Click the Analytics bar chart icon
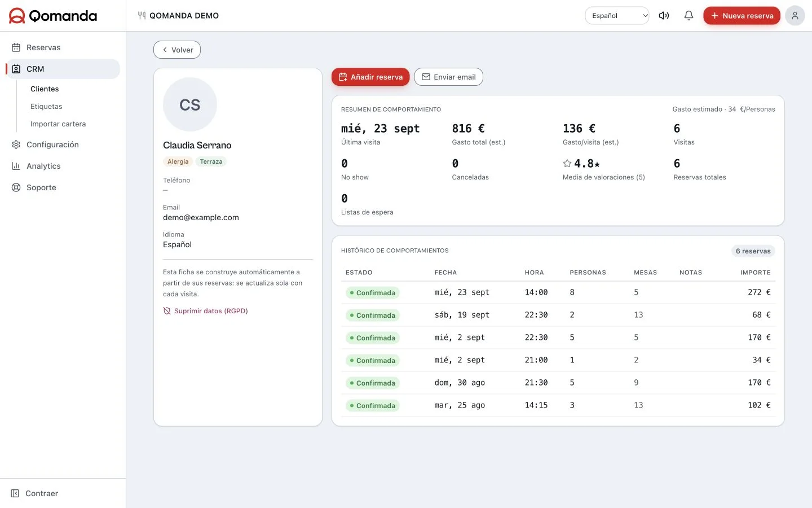The height and width of the screenshot is (508, 812). point(16,166)
